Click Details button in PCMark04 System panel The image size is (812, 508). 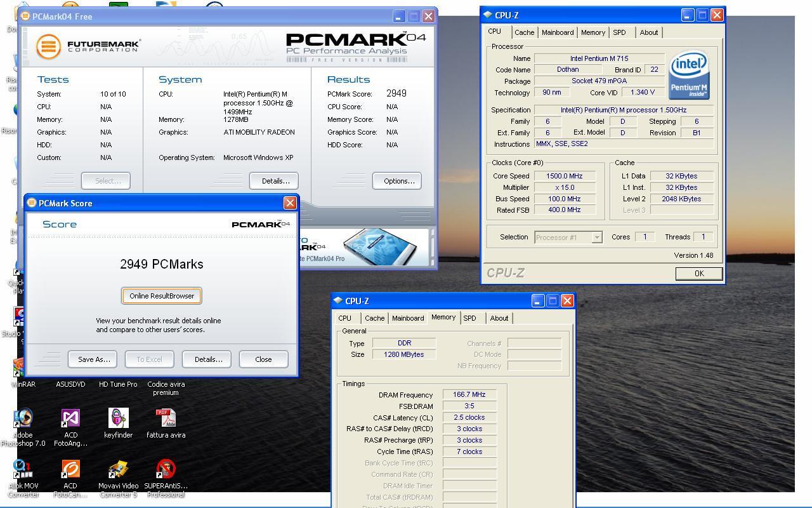(x=275, y=181)
